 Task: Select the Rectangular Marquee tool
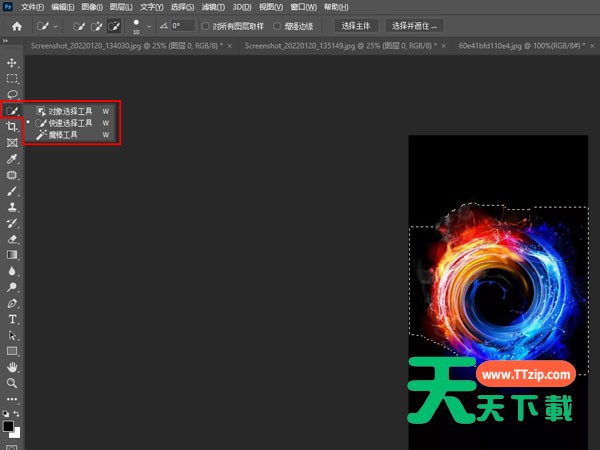coord(12,79)
